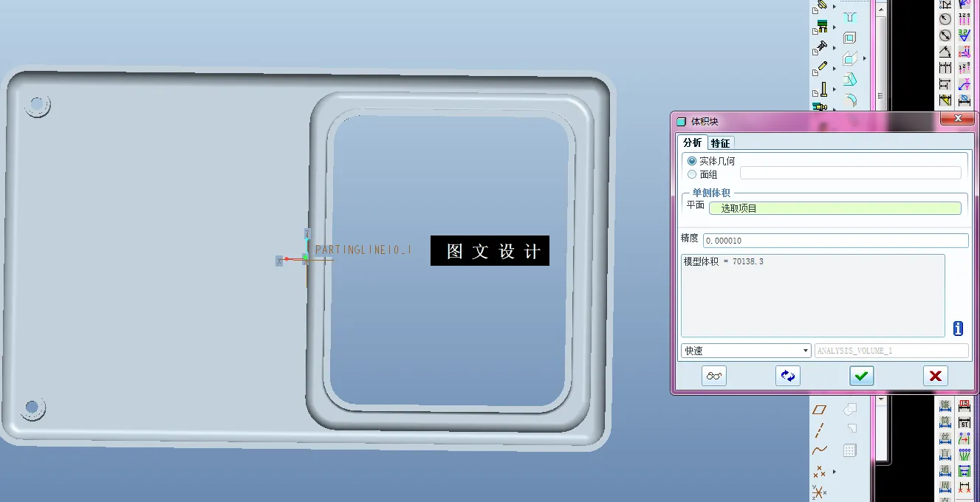Select the 筒 dimension tool in right toolbar
Image resolution: width=980 pixels, height=502 pixels.
pyautogui.click(x=944, y=422)
